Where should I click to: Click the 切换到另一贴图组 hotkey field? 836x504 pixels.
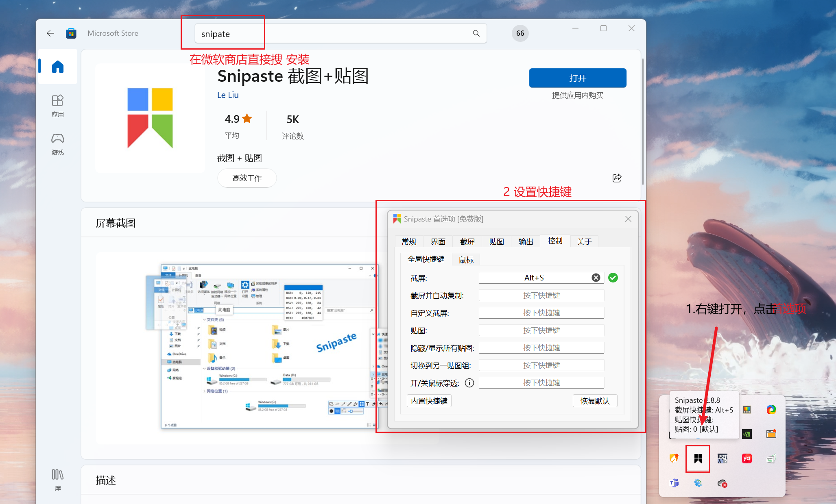tap(541, 365)
